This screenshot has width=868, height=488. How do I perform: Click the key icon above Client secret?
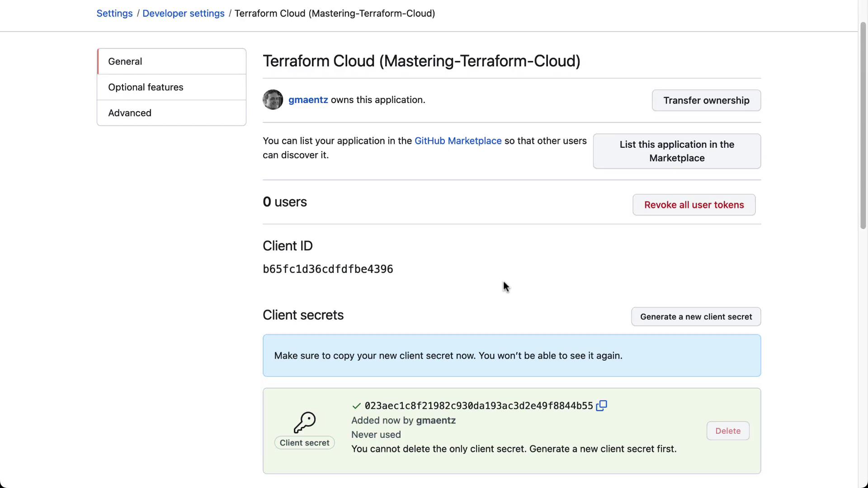click(x=304, y=422)
